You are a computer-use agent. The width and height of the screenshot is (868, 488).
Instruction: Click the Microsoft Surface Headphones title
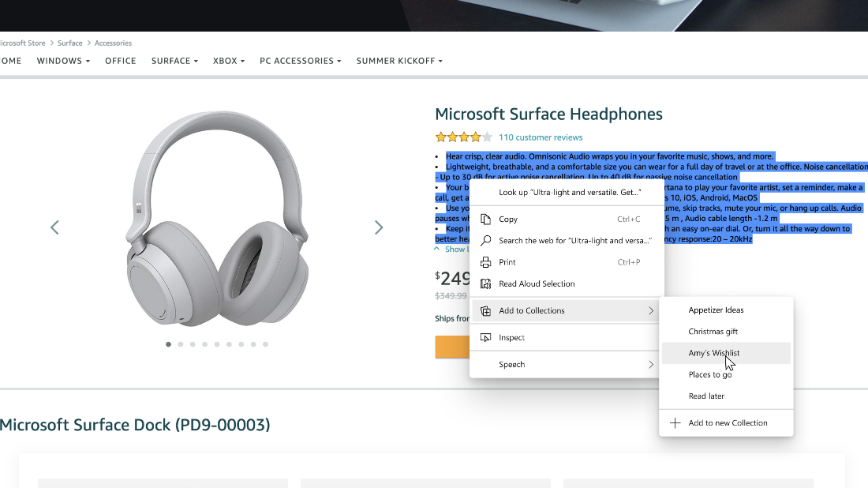pos(548,114)
